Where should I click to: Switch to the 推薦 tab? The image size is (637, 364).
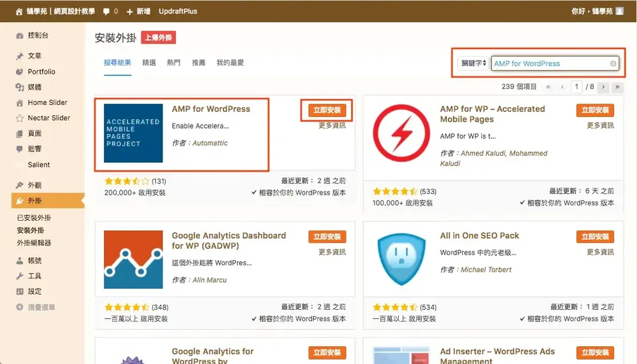point(199,62)
